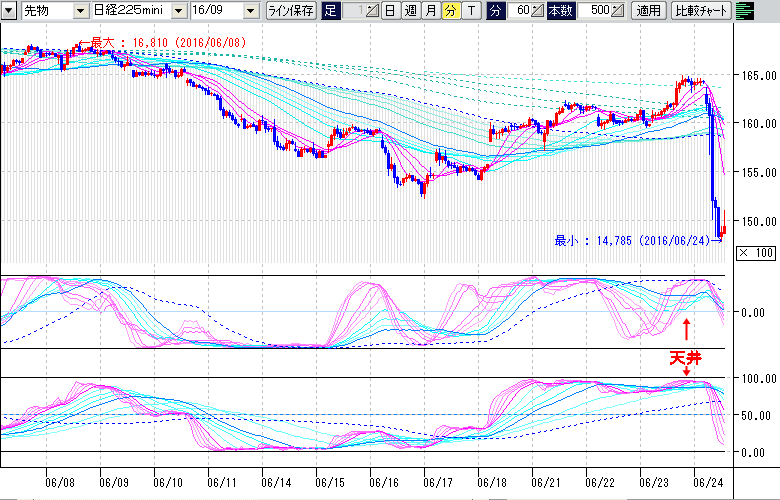Click the 足 bar count spinner
Screen dimensions: 780x500
pyautogui.click(x=372, y=10)
